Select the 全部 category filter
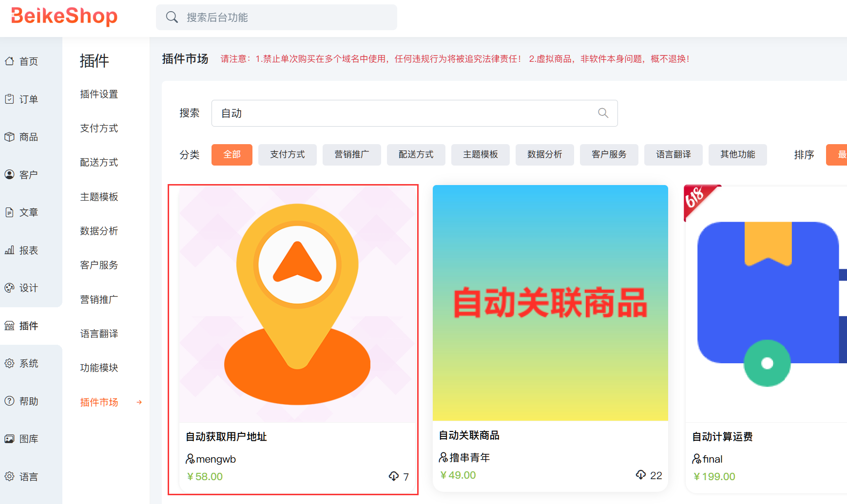Screen dimensions: 847x504 231,154
